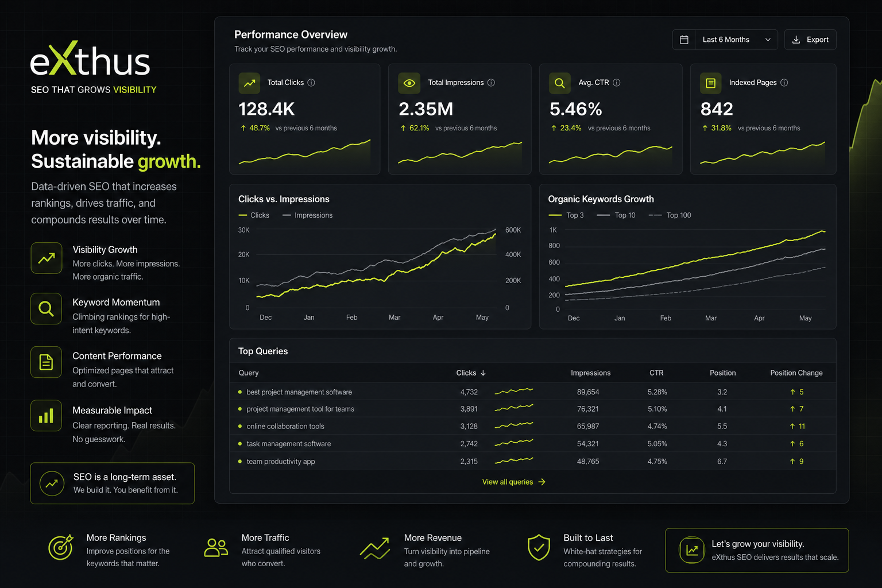Toggle the Top 3 legend series

566,215
